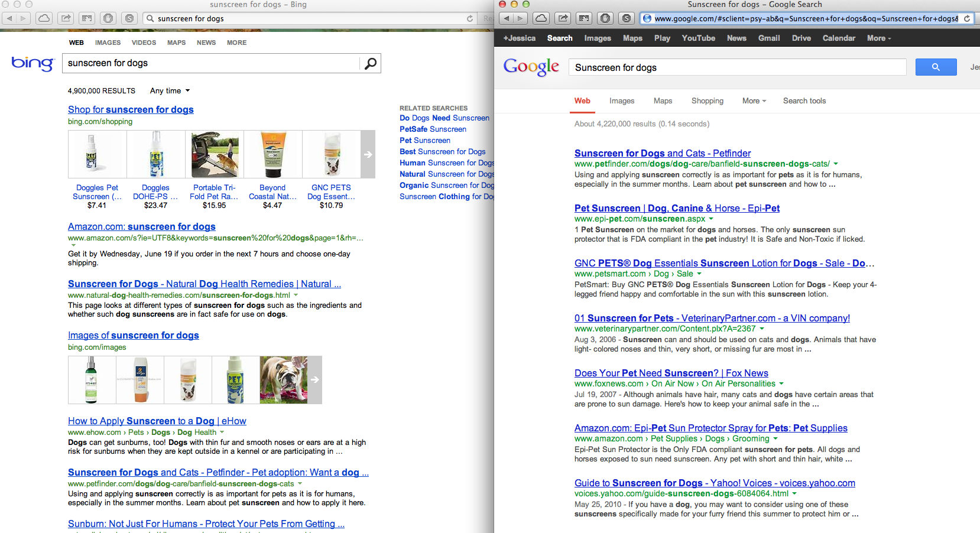Click the stop-hand extension icon in Google window
The width and height of the screenshot is (980, 533).
click(x=605, y=18)
